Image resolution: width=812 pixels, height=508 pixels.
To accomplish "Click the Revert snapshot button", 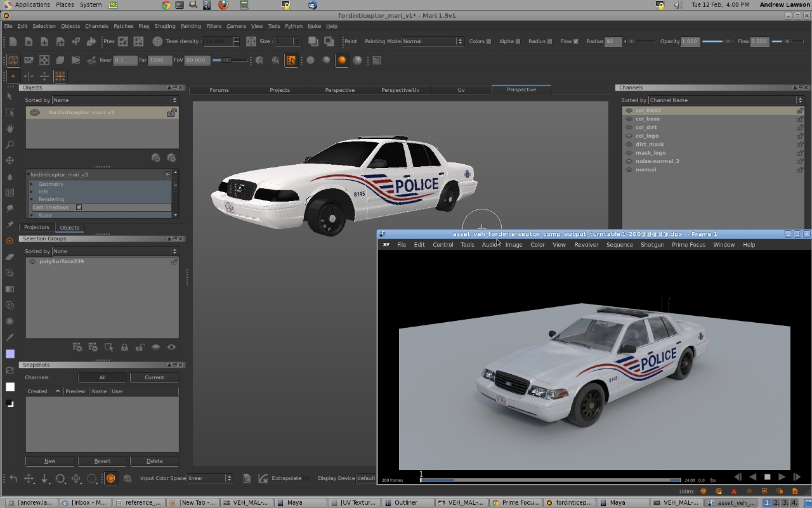I will click(102, 461).
